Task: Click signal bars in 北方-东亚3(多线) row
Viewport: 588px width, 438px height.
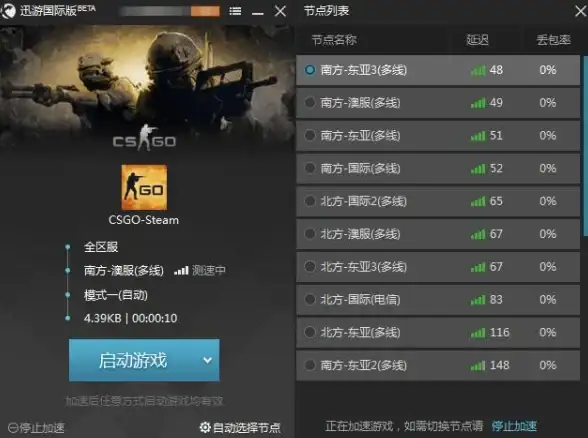Action: coord(478,267)
